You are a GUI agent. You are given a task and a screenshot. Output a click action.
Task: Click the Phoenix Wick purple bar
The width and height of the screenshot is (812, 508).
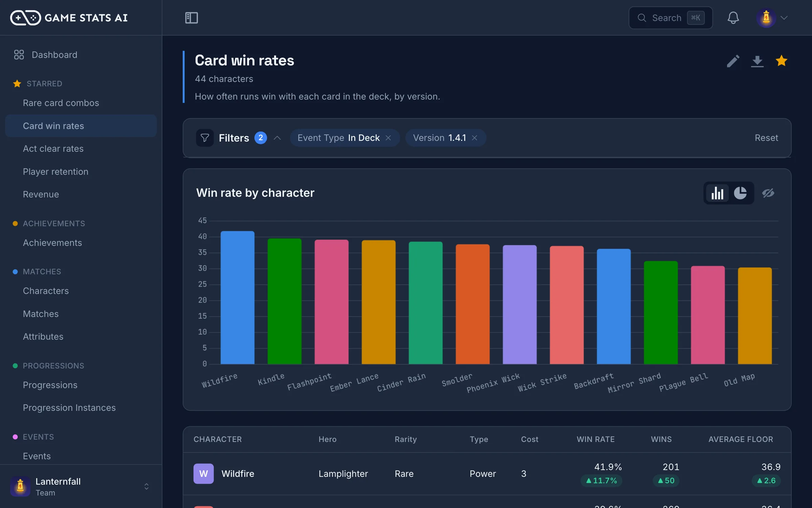(x=520, y=305)
